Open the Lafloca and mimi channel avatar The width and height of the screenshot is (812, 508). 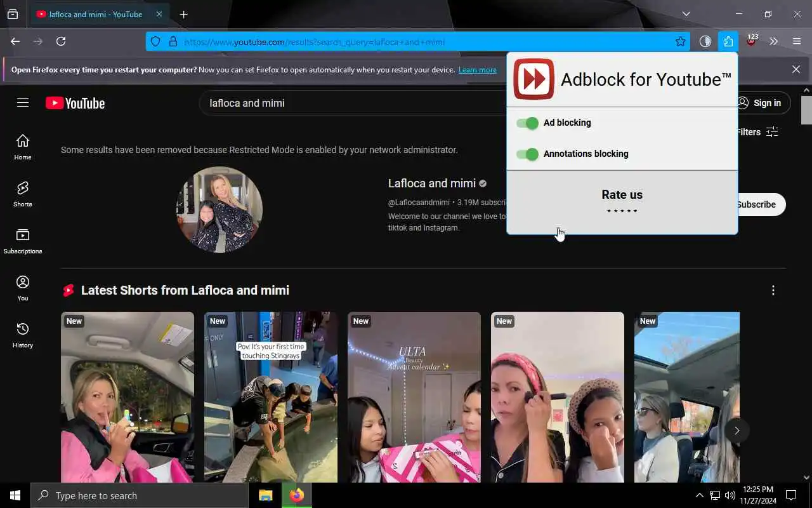(219, 210)
